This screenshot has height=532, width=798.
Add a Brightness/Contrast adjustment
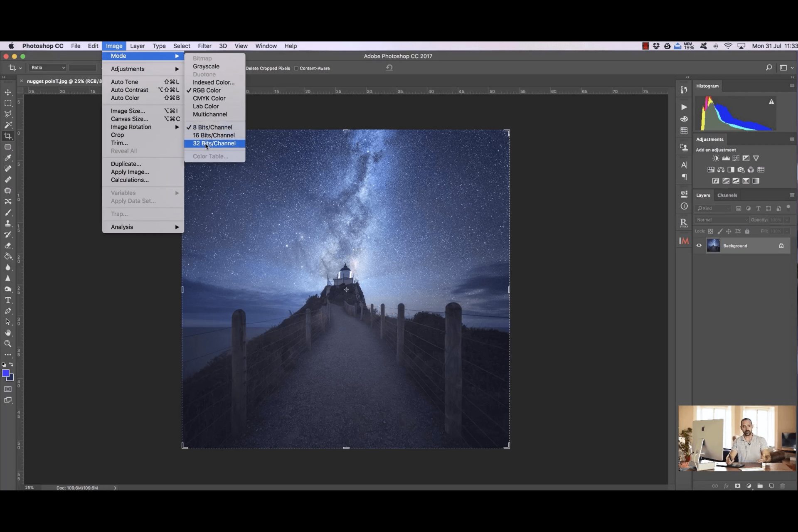[716, 158]
